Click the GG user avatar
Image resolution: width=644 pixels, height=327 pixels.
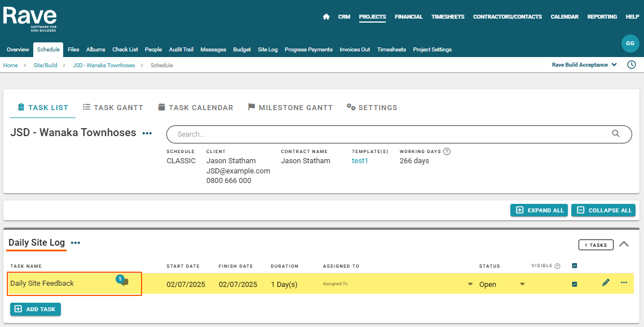pos(630,43)
